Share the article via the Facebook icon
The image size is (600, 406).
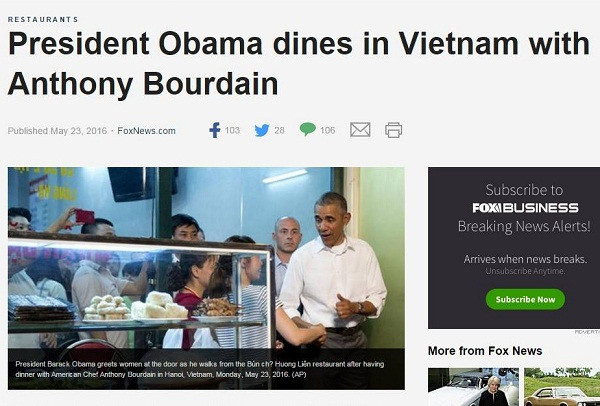pos(215,130)
